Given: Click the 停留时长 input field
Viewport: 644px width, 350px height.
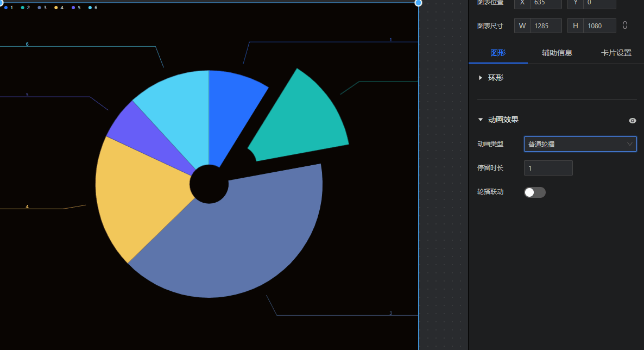Looking at the screenshot, I should click(x=548, y=168).
